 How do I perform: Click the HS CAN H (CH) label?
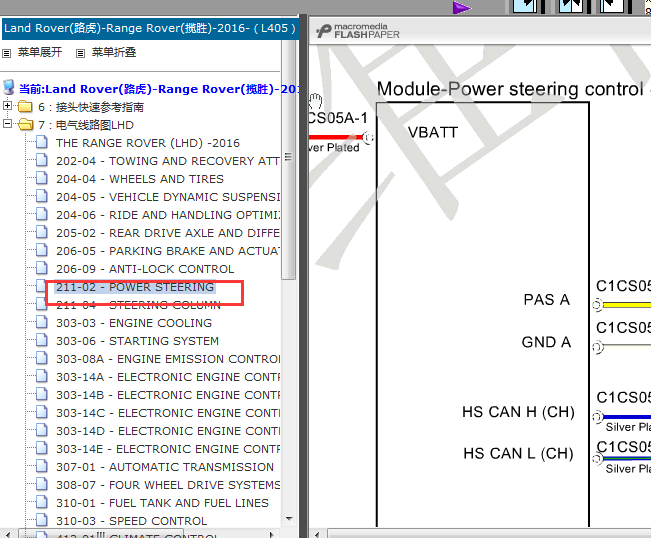point(518,412)
